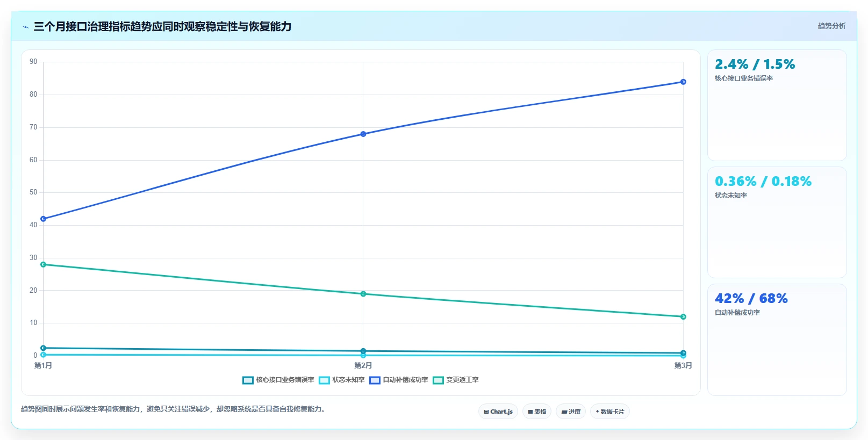Image resolution: width=868 pixels, height=440 pixels.
Task: Select 变更返工率 data point at 第2月
Action: tap(363, 294)
